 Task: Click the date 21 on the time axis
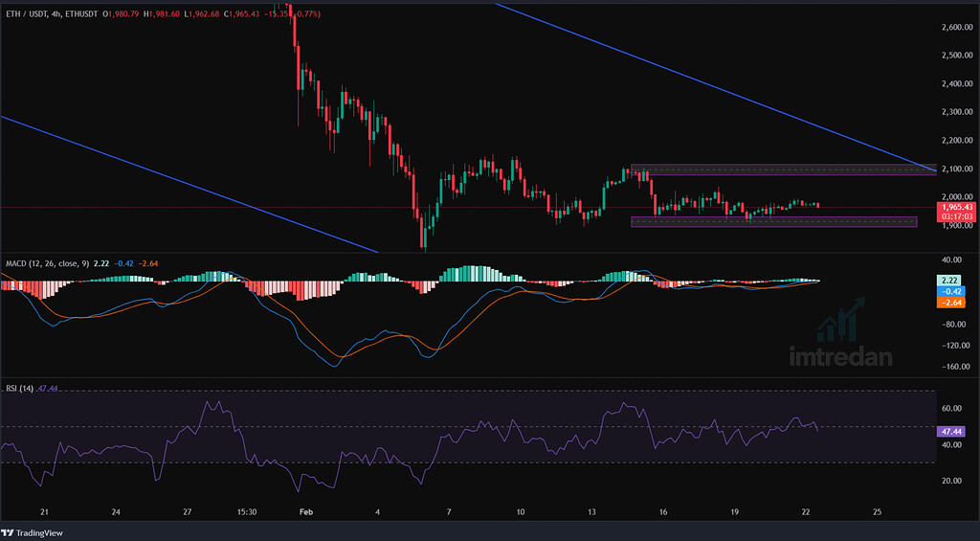tap(44, 511)
